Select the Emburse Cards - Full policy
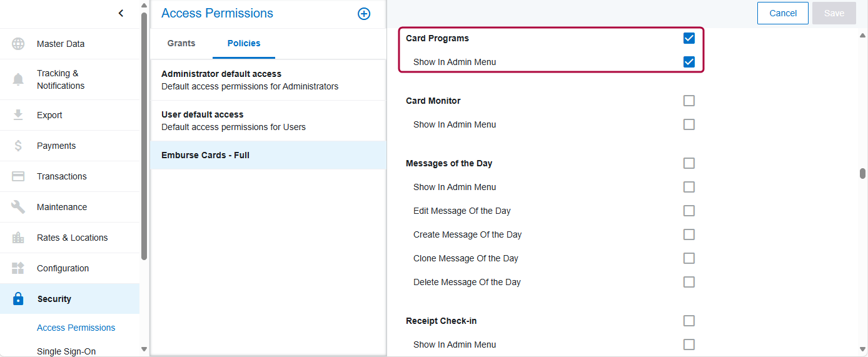This screenshot has width=868, height=357. coord(268,155)
